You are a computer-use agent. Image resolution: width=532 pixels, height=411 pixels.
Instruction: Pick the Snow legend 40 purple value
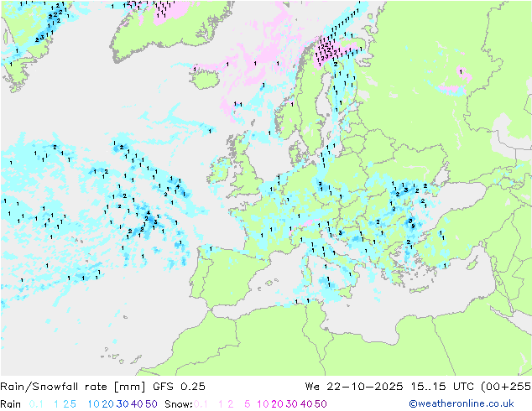(x=306, y=404)
